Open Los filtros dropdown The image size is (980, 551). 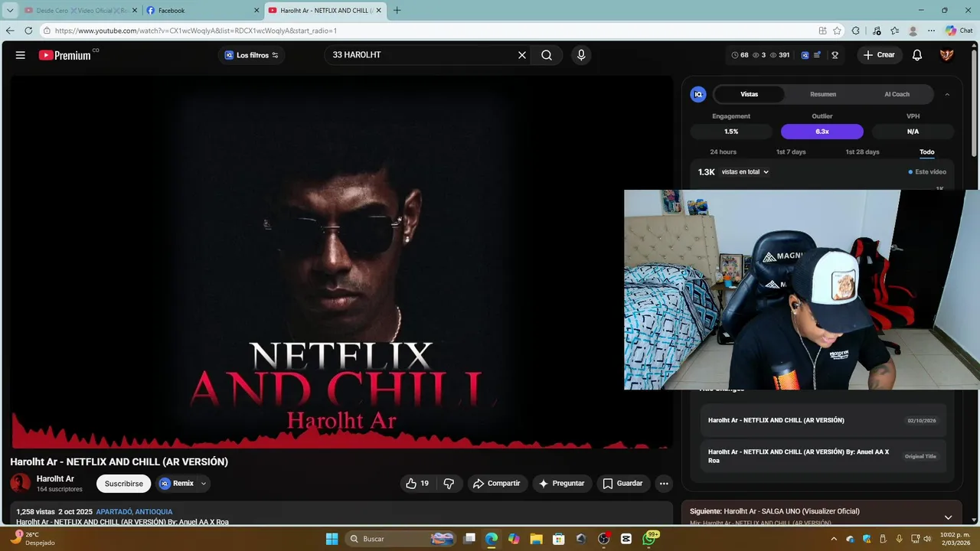tap(251, 55)
